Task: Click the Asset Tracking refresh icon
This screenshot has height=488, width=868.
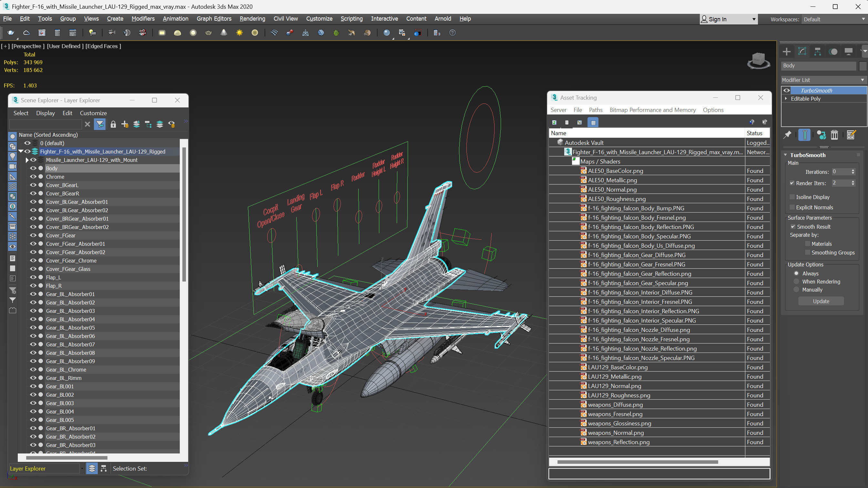Action: pyautogui.click(x=554, y=123)
